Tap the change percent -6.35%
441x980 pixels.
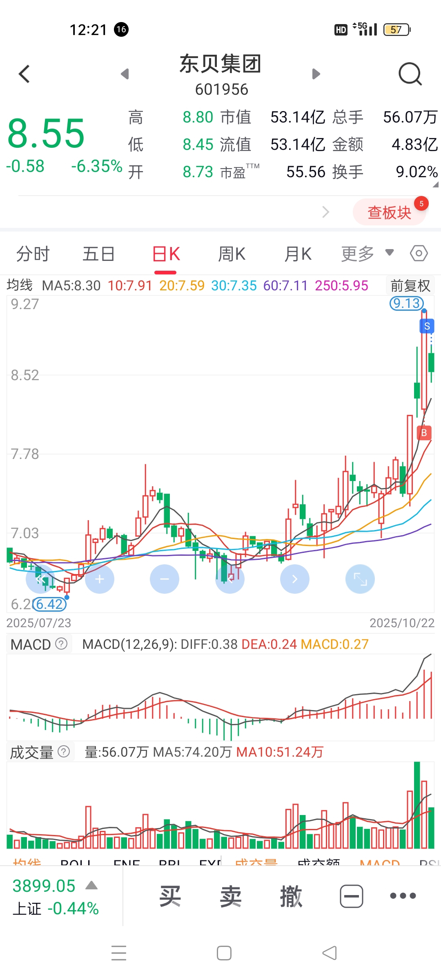97,166
